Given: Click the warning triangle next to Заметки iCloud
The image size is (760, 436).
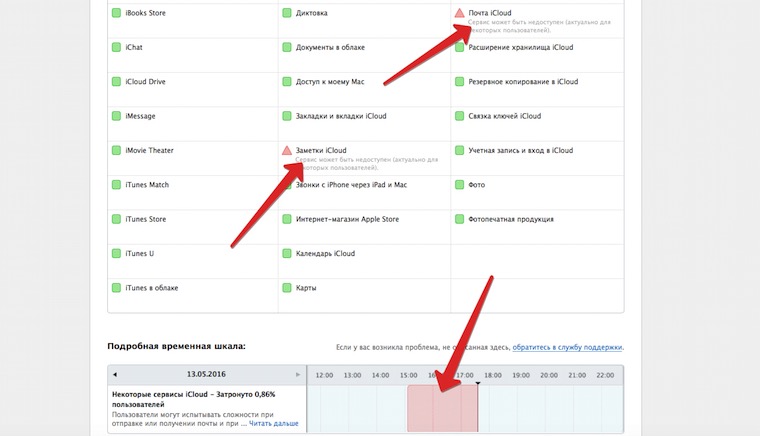Looking at the screenshot, I should point(287,150).
